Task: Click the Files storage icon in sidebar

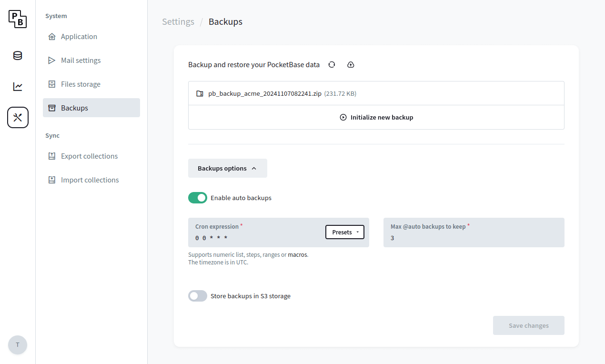Action: tap(52, 84)
